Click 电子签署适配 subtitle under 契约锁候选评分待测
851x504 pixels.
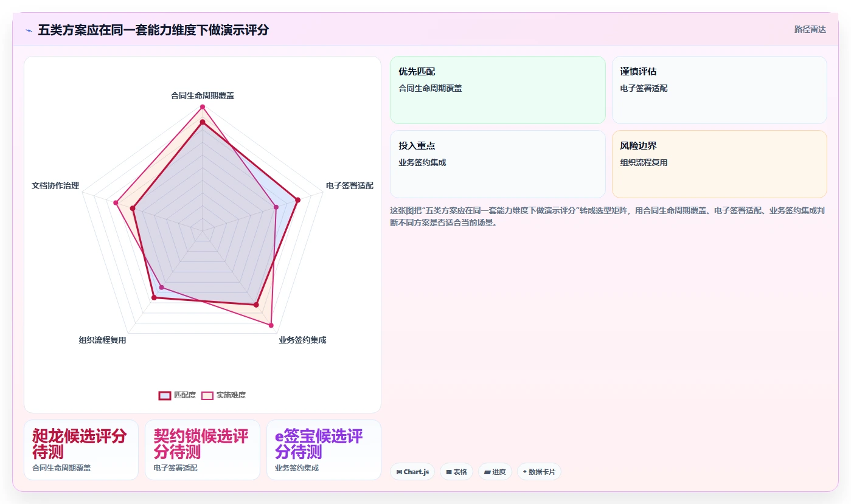pos(176,468)
